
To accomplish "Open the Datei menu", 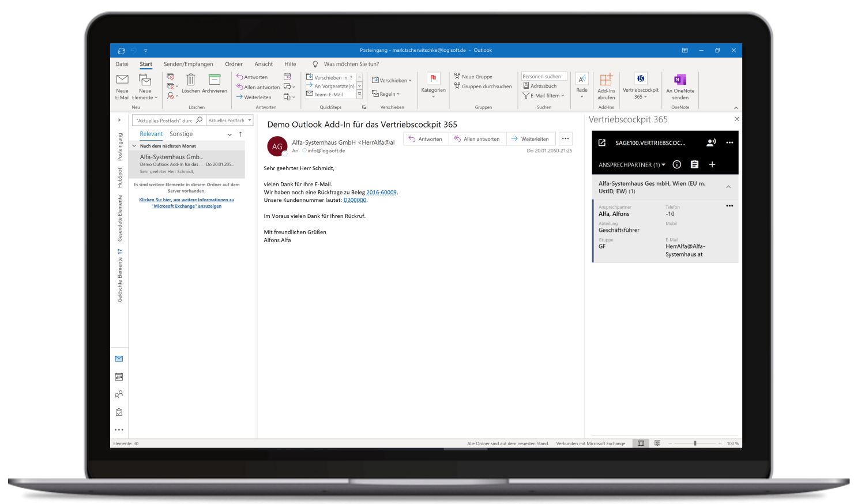I will (122, 64).
